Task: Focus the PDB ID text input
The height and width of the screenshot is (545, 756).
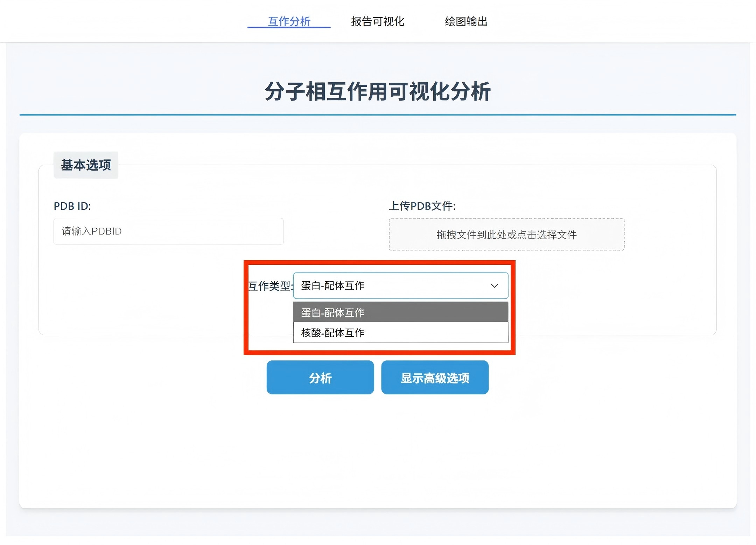Action: click(168, 231)
